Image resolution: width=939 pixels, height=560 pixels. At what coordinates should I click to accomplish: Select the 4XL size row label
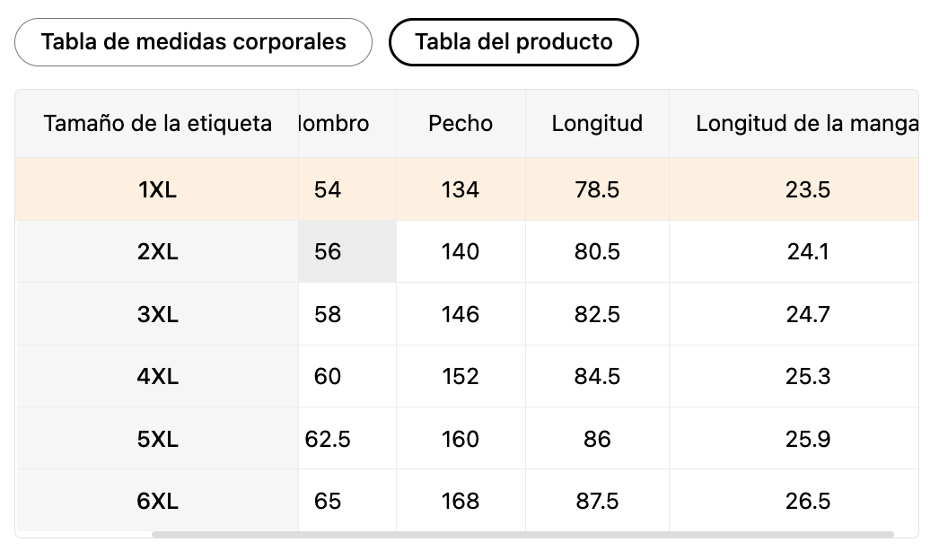(157, 377)
